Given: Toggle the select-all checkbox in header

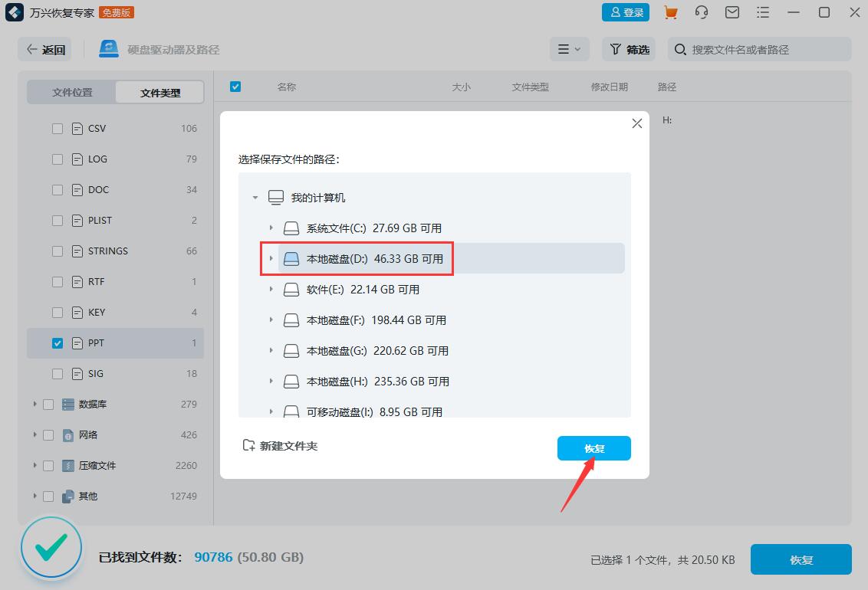Looking at the screenshot, I should tap(235, 87).
